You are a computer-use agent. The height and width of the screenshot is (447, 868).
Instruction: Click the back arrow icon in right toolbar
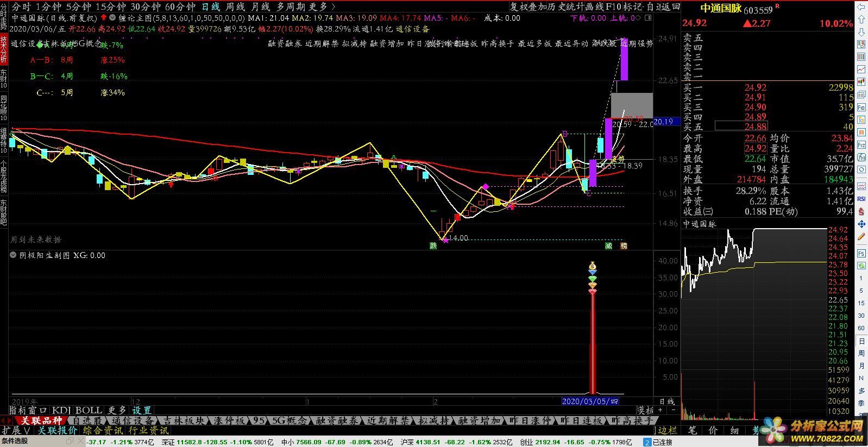[x=861, y=7]
